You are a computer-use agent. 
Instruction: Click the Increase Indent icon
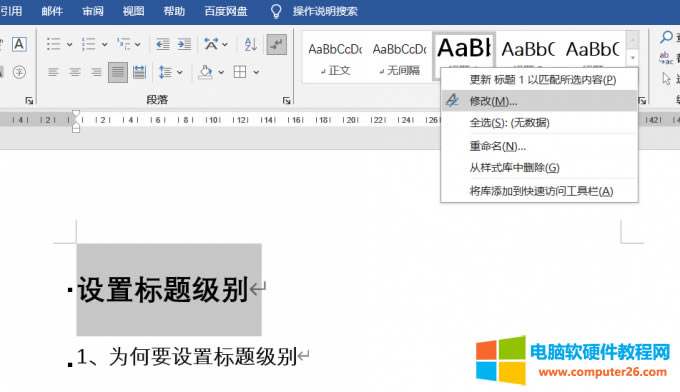(184, 44)
